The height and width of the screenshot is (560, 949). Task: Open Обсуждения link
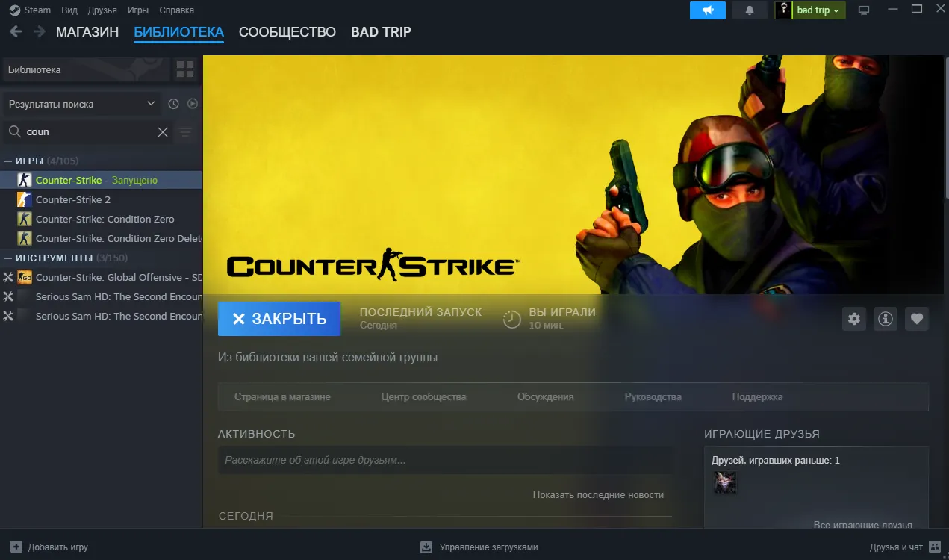pyautogui.click(x=545, y=396)
